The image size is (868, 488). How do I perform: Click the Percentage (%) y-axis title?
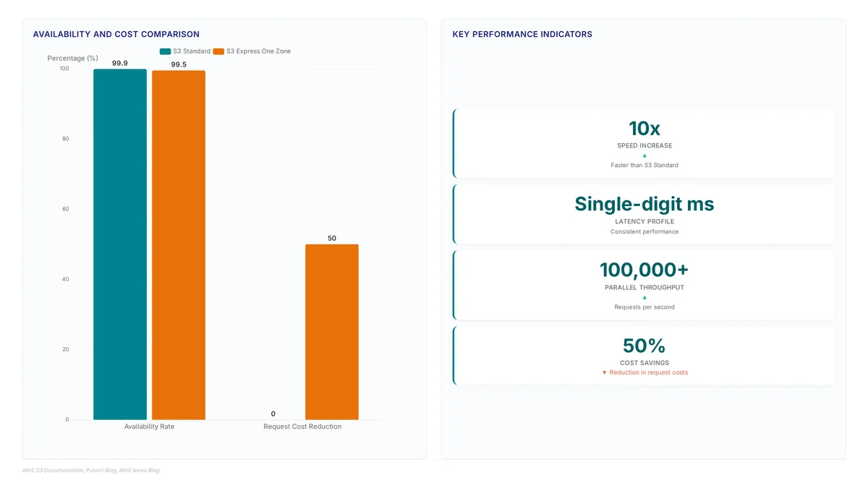point(73,58)
